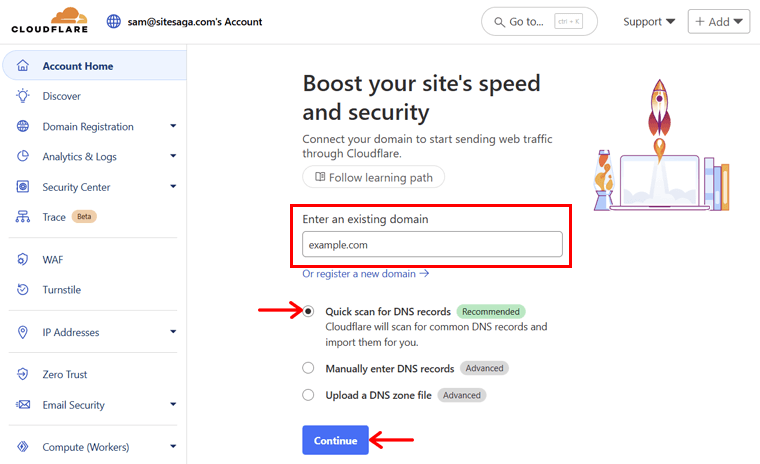This screenshot has width=760, height=464.
Task: Click sam@sitesaga.com's Account link
Action: point(195,22)
